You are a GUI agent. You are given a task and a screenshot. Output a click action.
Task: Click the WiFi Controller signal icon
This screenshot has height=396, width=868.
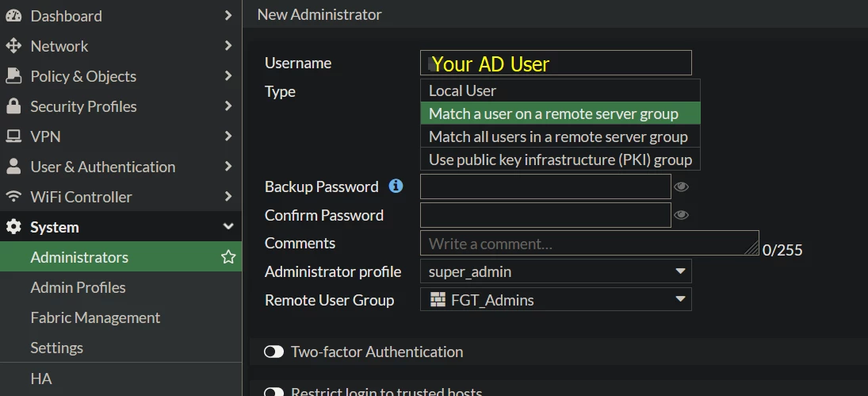(x=13, y=197)
